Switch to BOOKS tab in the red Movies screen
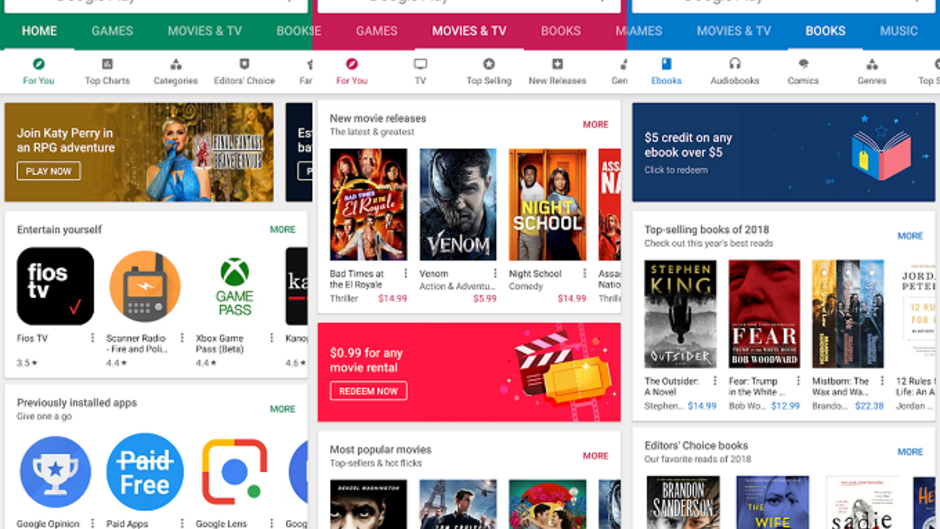This screenshot has width=940, height=529. pos(561,31)
